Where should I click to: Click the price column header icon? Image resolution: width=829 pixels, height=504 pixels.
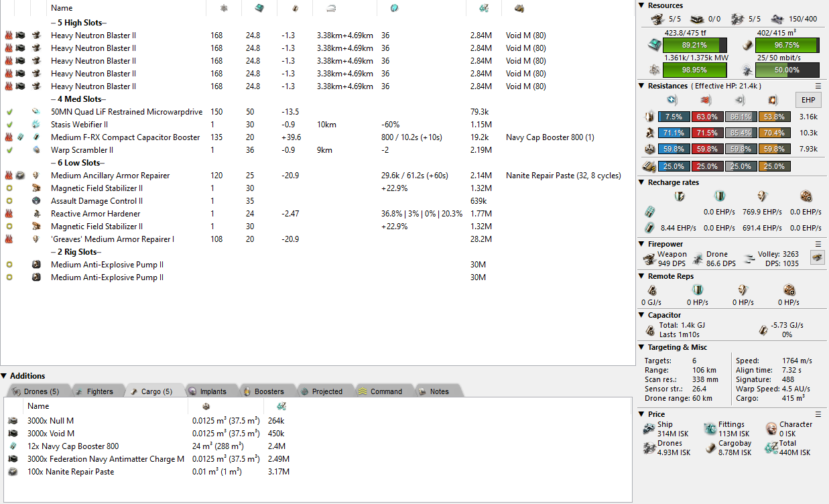pyautogui.click(x=485, y=8)
